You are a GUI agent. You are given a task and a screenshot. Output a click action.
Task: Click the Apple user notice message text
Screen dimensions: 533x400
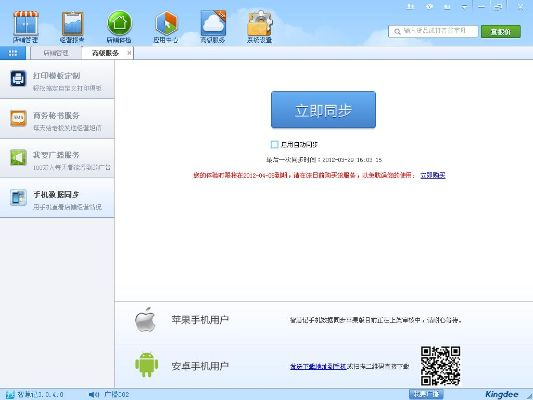coord(376,320)
